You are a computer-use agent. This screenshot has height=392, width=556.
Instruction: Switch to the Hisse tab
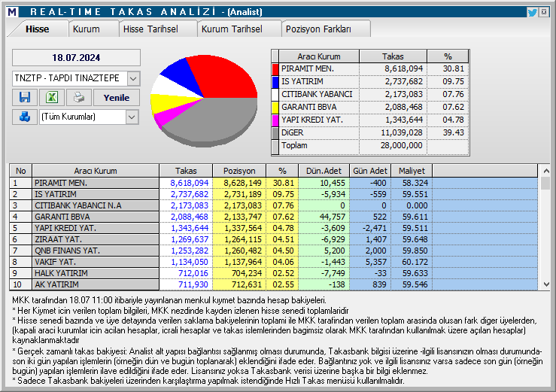click(x=37, y=29)
